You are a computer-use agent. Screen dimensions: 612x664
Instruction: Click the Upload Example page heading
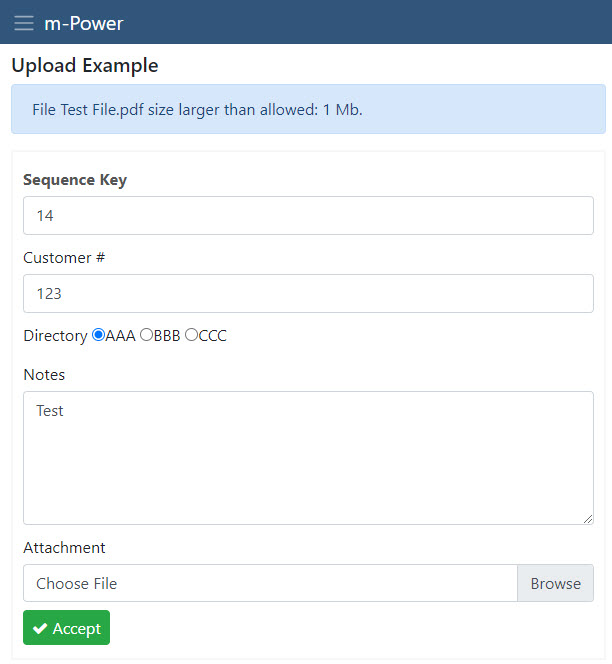pyautogui.click(x=85, y=66)
